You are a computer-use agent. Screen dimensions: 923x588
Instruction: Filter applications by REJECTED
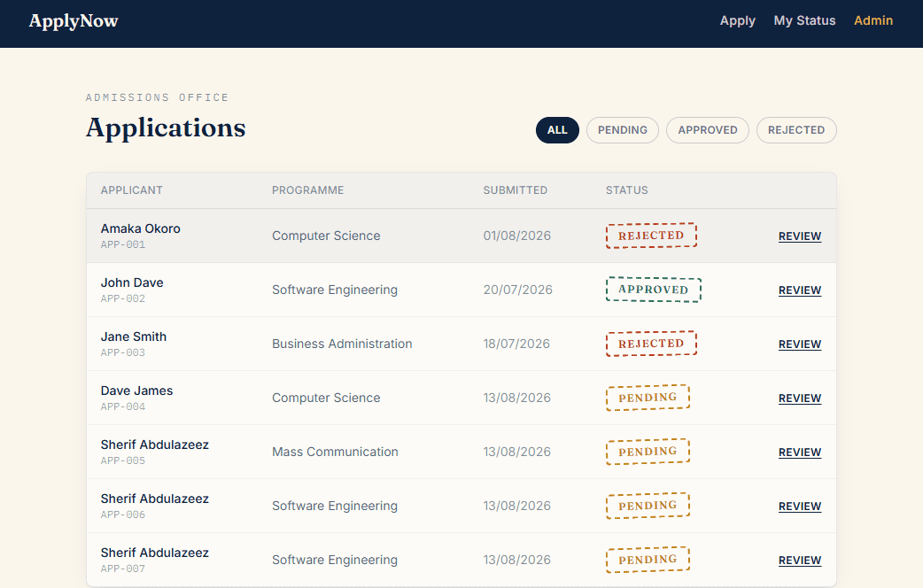796,130
